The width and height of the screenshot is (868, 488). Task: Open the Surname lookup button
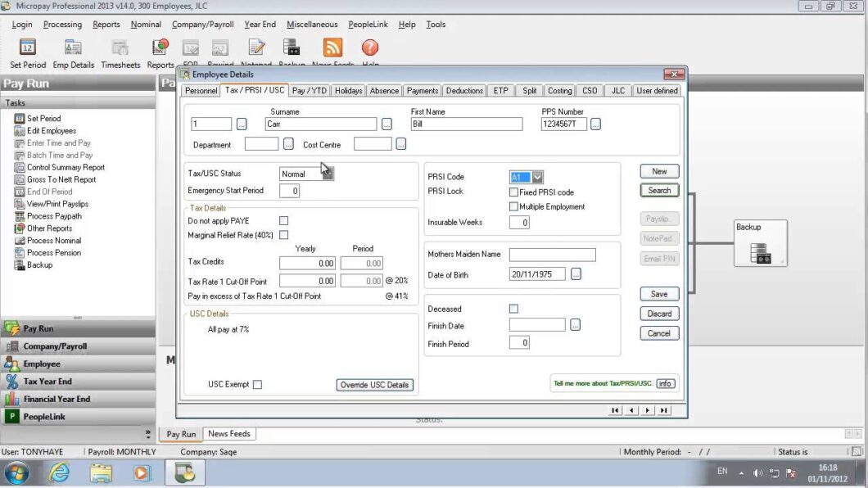387,124
